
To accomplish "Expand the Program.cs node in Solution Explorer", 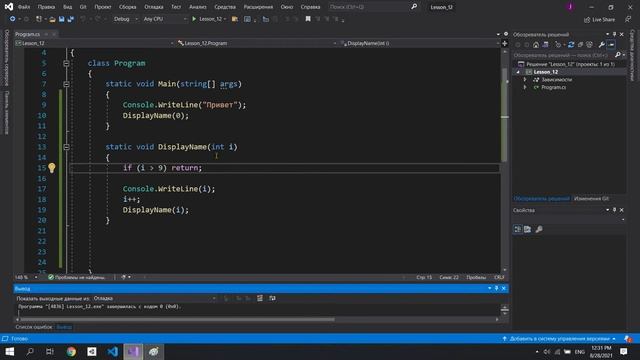I will (x=525, y=87).
